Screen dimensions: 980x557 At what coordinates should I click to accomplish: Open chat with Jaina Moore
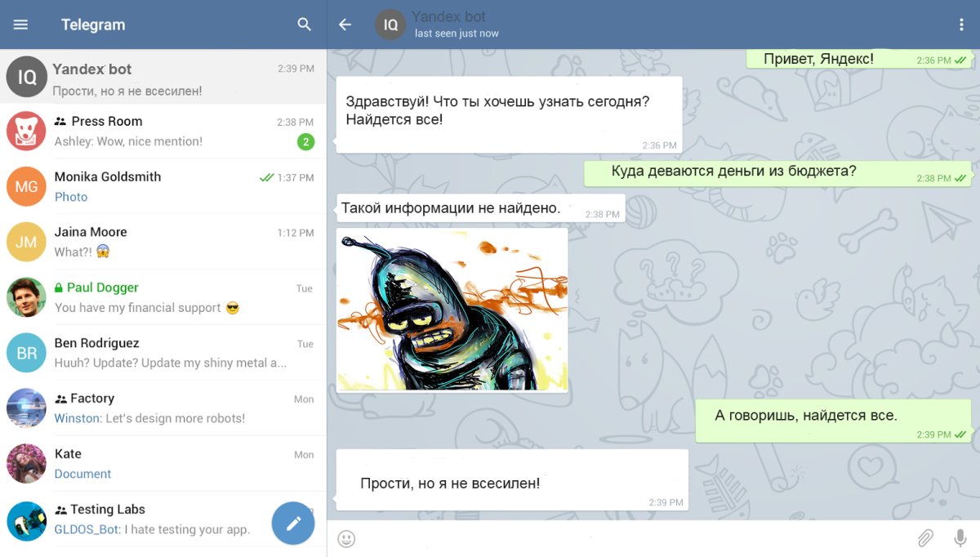163,242
